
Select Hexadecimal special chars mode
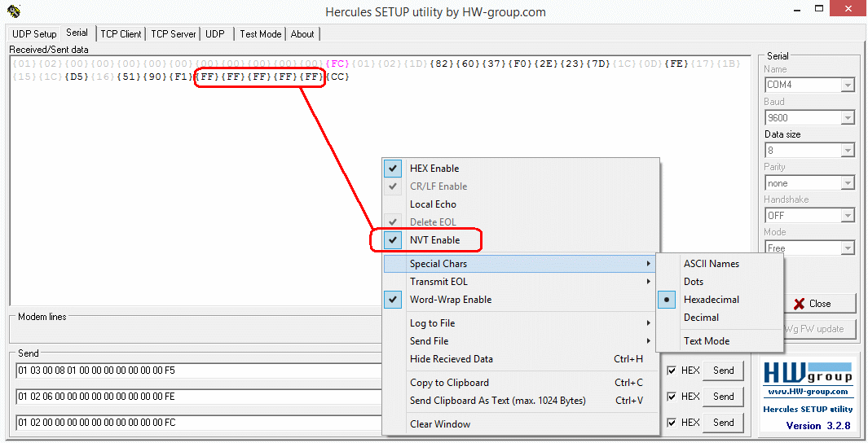711,300
